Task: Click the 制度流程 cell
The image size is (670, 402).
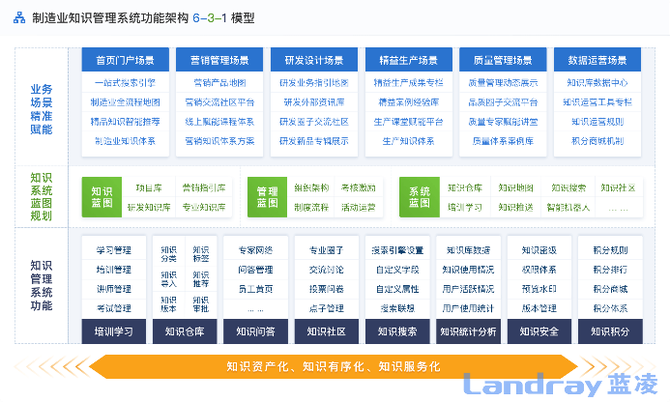Action: click(311, 207)
